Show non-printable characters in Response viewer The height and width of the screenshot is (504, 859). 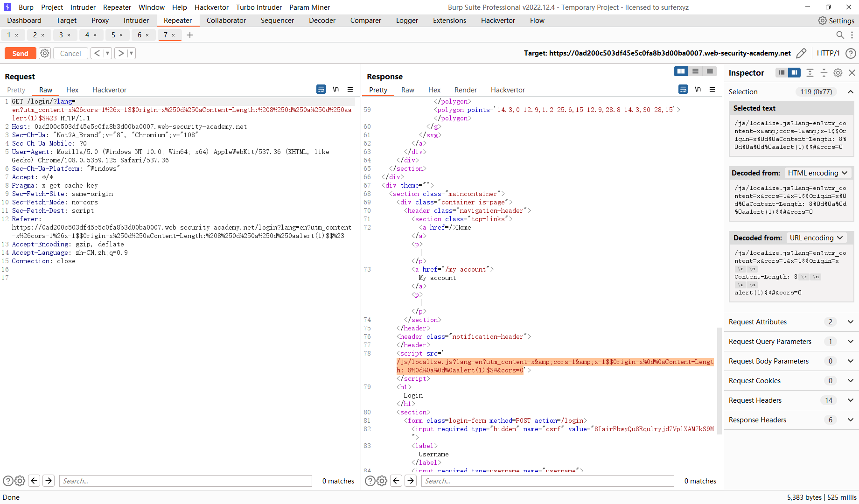point(698,89)
